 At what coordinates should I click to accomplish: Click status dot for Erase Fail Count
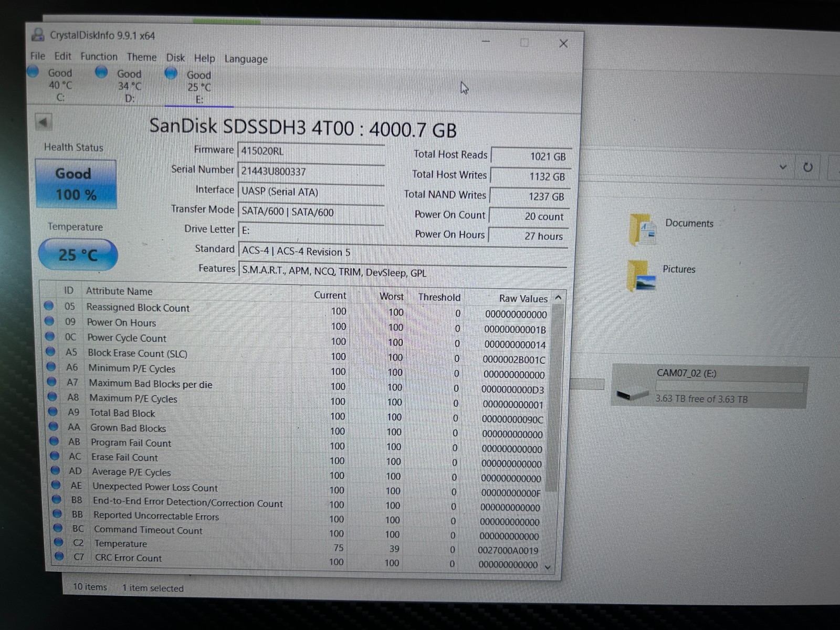point(54,456)
